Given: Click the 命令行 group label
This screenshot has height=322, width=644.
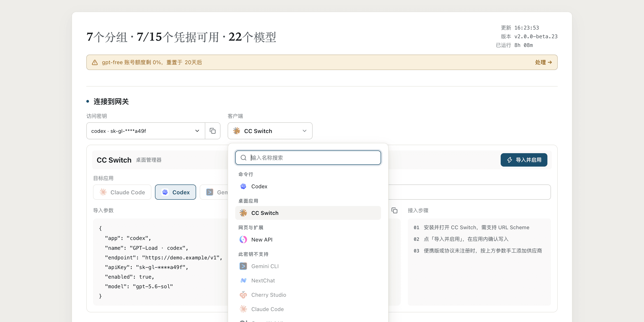Looking at the screenshot, I should coord(246,174).
